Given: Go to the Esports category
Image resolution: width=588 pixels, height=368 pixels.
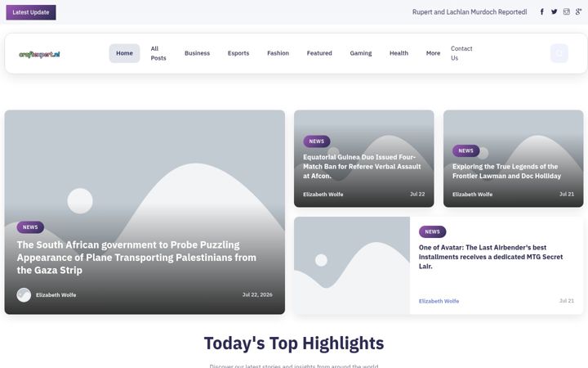Looking at the screenshot, I should 238,53.
